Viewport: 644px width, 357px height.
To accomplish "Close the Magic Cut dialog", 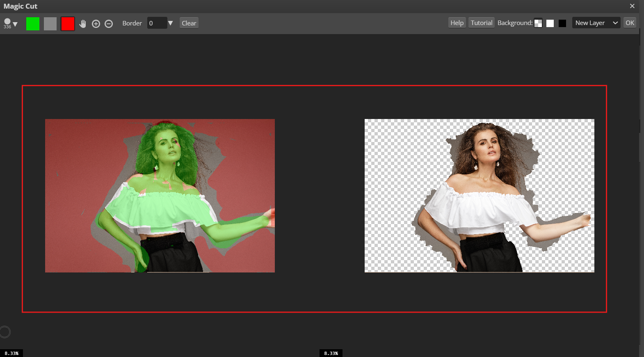I will (632, 6).
